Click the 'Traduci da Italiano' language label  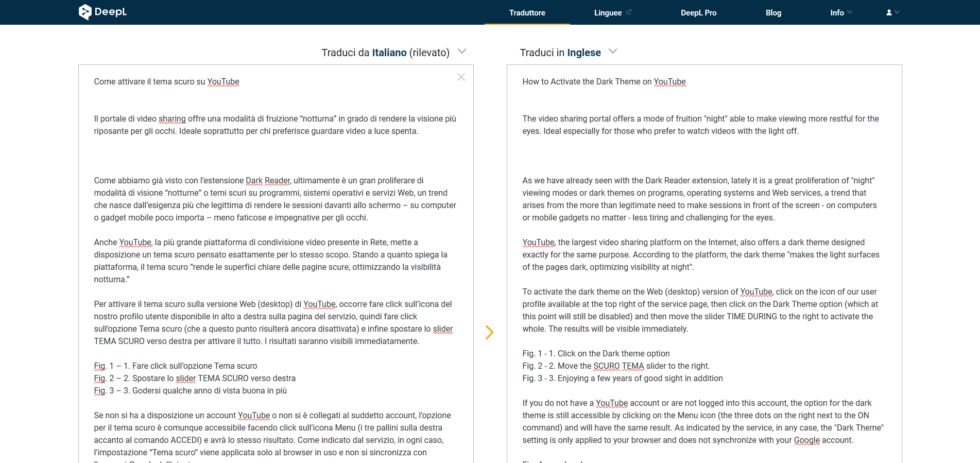tap(385, 53)
